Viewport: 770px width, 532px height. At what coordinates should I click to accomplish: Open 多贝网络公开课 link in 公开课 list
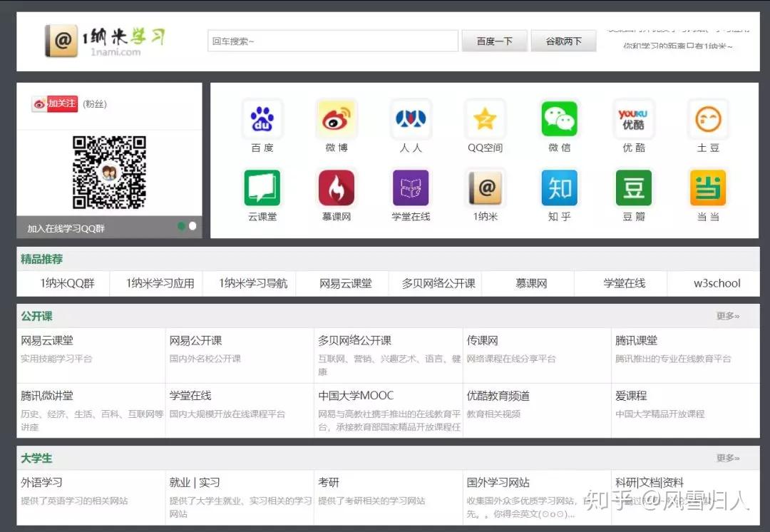[x=354, y=340]
